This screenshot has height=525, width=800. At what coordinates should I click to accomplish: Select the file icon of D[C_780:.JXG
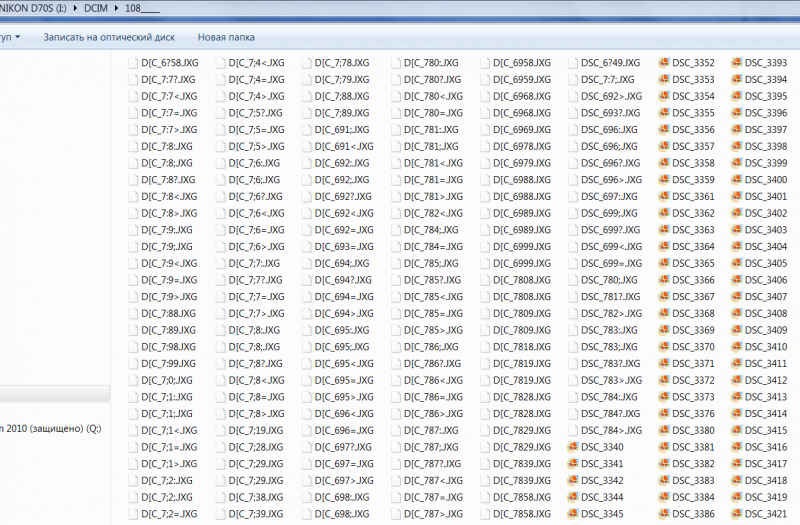[x=396, y=63]
